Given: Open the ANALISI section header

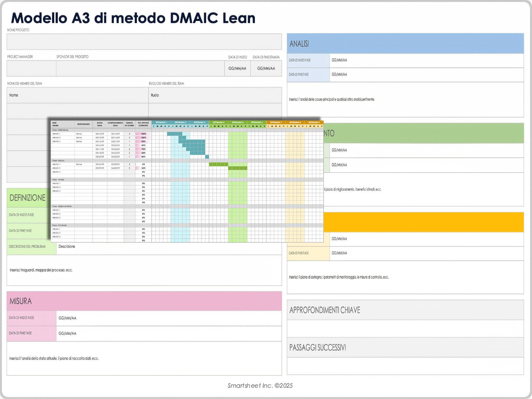Looking at the screenshot, I should [x=299, y=44].
